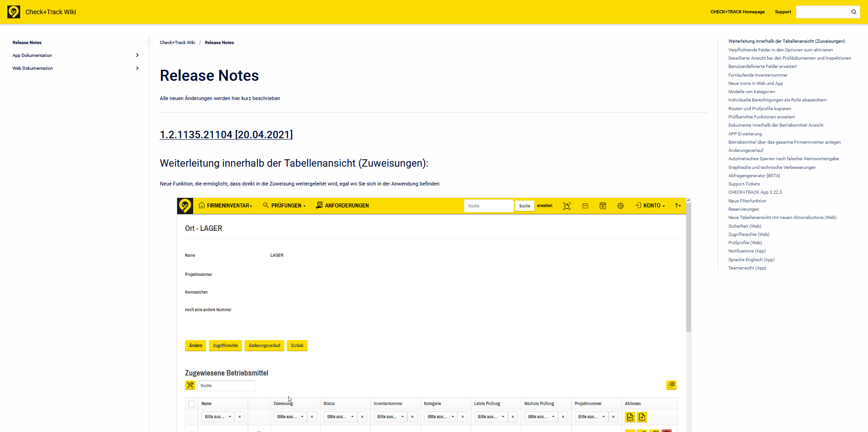Open the settings gear in embedded toolbar
This screenshot has width=868, height=432.
point(620,206)
